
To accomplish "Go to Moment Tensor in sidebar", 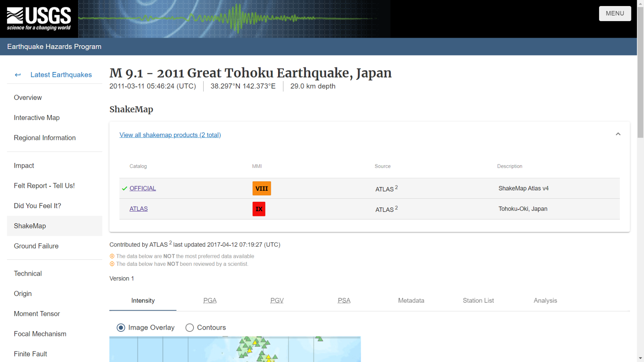I will (37, 314).
